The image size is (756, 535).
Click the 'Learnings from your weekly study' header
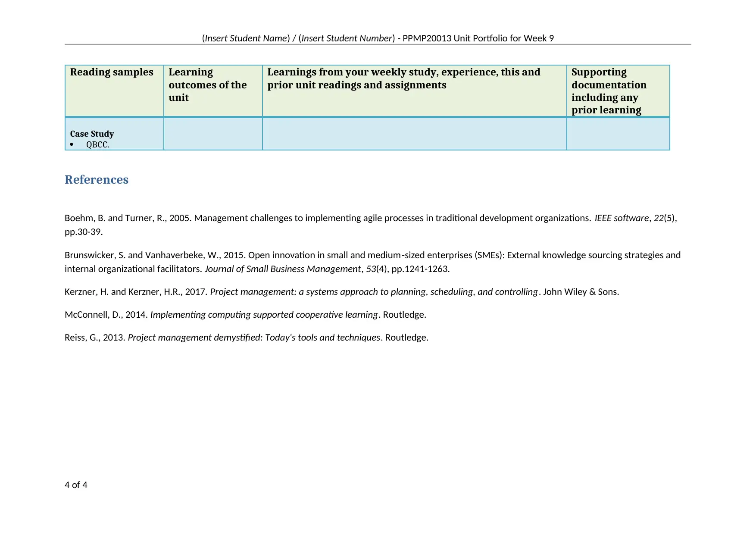[x=414, y=91]
